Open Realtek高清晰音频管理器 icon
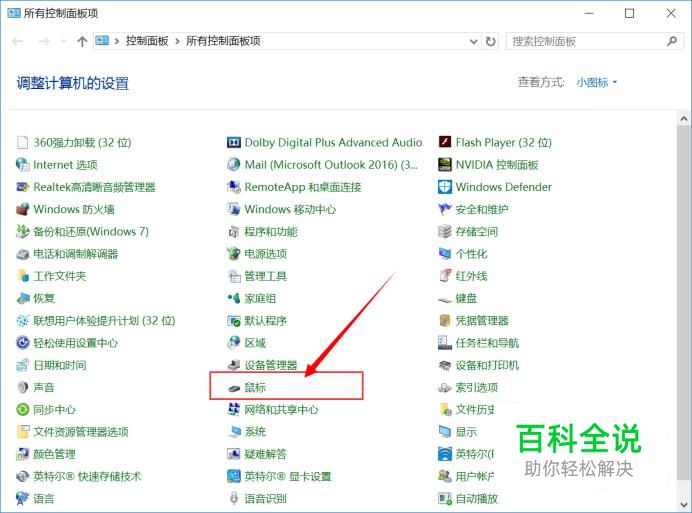Image resolution: width=692 pixels, height=513 pixels. (x=22, y=187)
